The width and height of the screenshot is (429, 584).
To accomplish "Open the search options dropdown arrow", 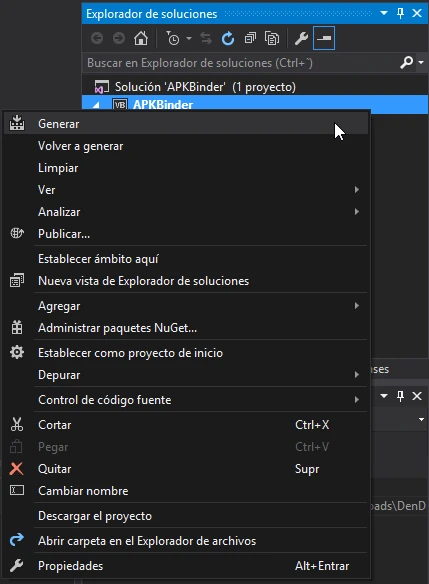I will click(x=422, y=62).
